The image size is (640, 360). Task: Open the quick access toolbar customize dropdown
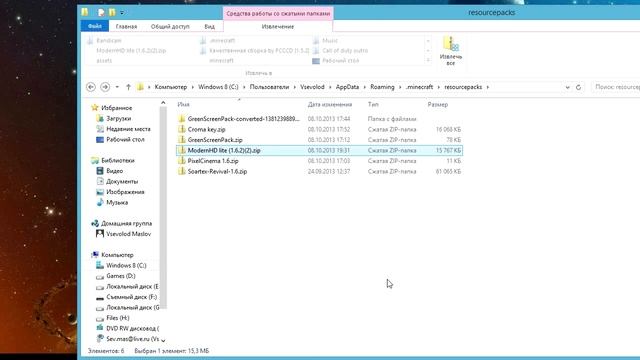pos(122,13)
